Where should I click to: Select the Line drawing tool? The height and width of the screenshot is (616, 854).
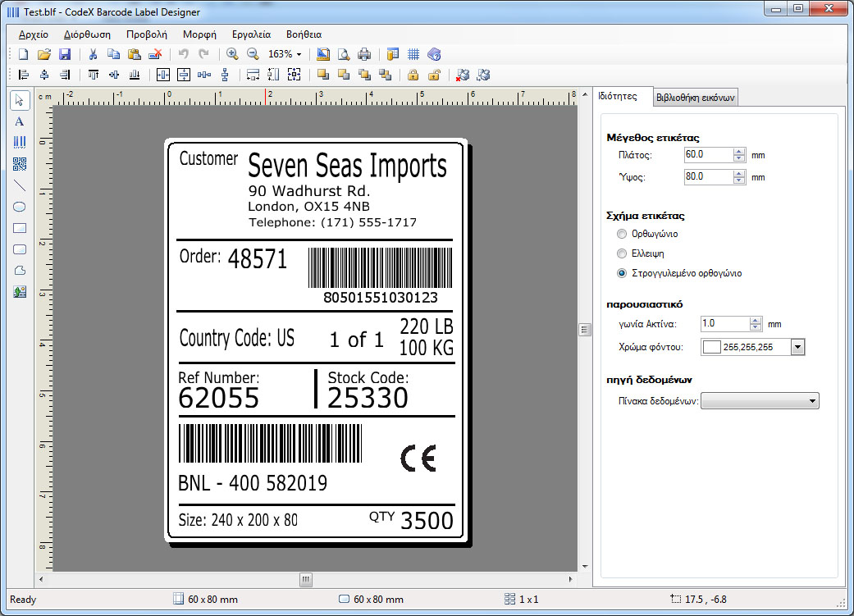[x=20, y=185]
